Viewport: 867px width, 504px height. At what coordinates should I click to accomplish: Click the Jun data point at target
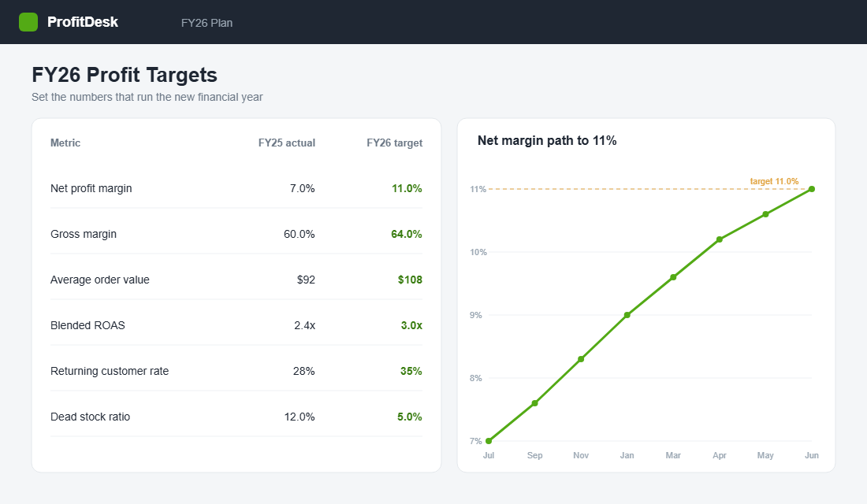pos(812,189)
